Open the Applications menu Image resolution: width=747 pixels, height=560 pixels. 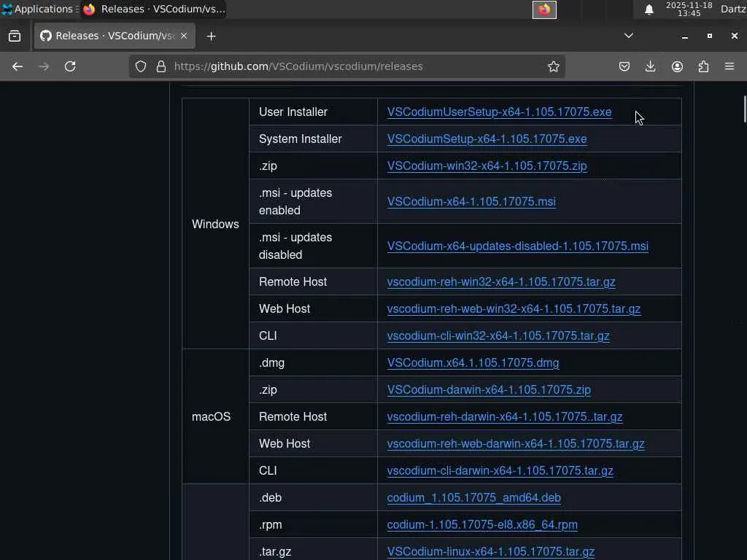tap(39, 9)
